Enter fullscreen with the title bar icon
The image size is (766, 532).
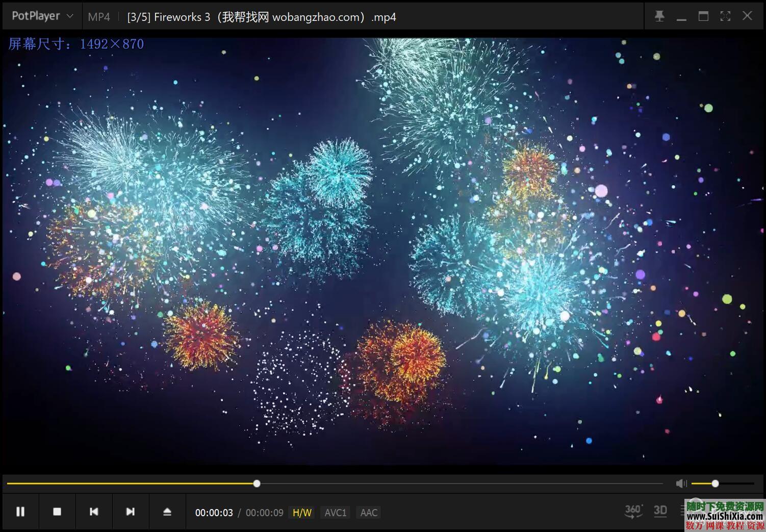[x=725, y=16]
